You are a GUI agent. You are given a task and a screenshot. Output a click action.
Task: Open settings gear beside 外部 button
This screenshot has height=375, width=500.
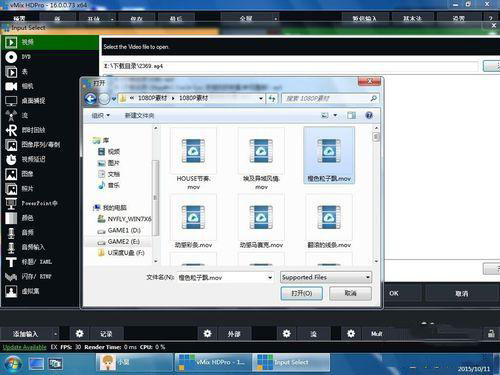(x=207, y=334)
